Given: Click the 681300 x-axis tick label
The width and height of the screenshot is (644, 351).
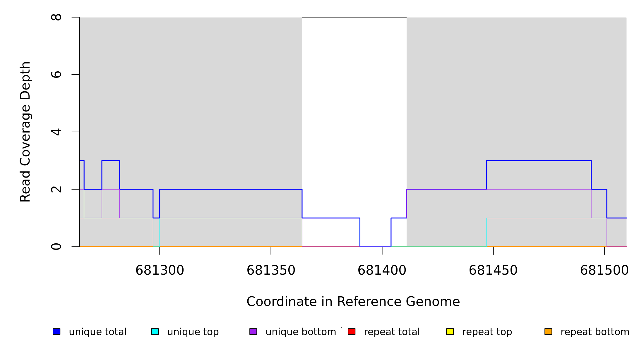Looking at the screenshot, I should (x=160, y=270).
